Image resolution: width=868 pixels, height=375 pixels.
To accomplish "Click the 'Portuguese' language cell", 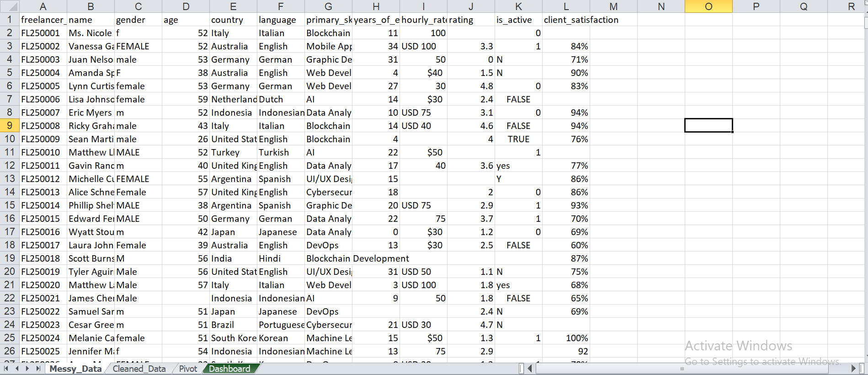I will 281,325.
